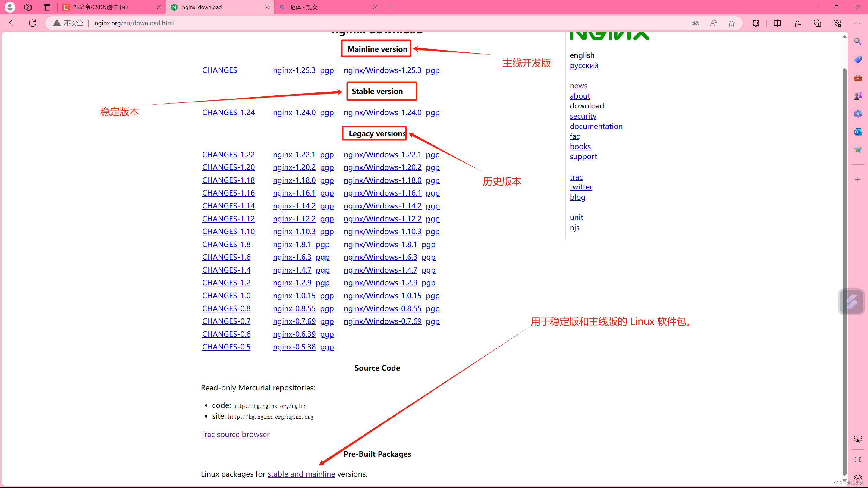Open browser essentials heart icon
Image resolution: width=868 pixels, height=488 pixels.
[x=837, y=23]
